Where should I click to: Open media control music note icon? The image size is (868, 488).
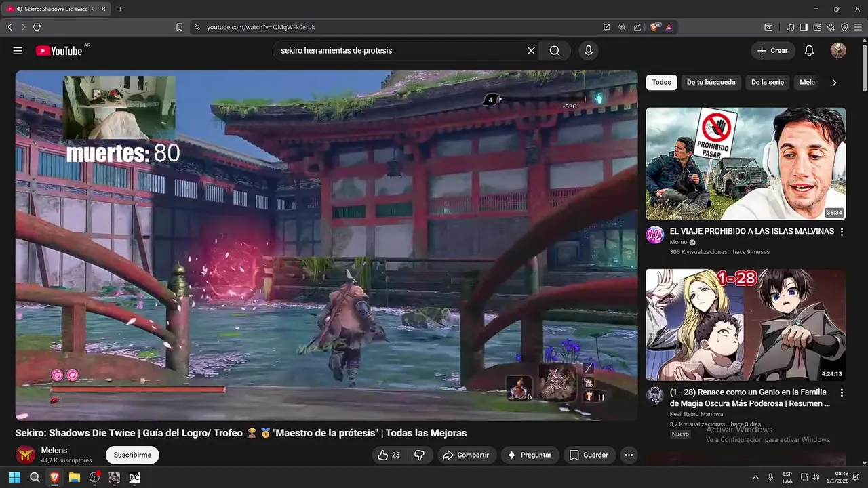(790, 27)
